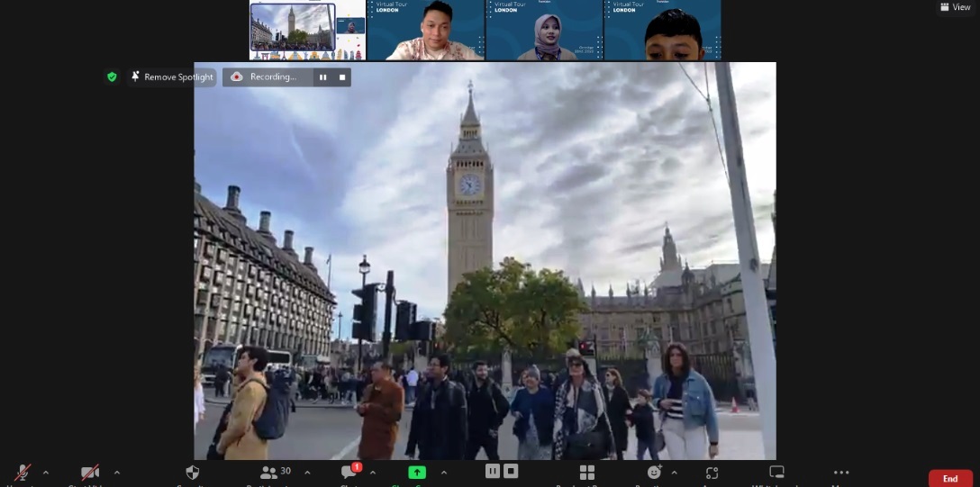
Task: Click the red End button
Action: 950,479
